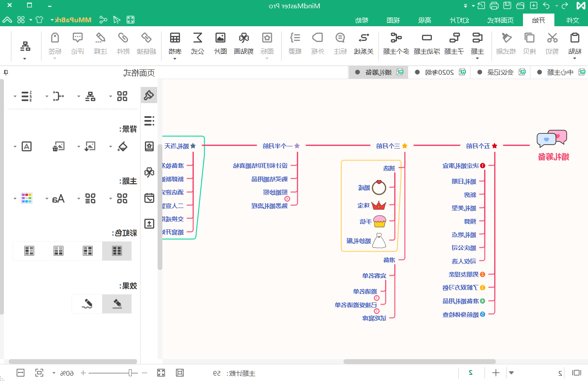Click the 粘贴 (Paste) clipboard icon
Screen dimensions: 588x381
(x=575, y=38)
